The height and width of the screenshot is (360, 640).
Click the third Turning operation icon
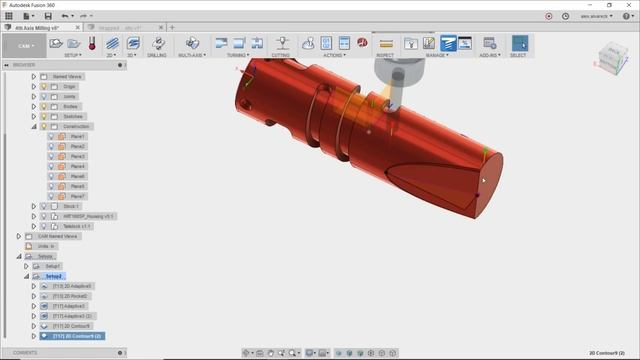(257, 43)
